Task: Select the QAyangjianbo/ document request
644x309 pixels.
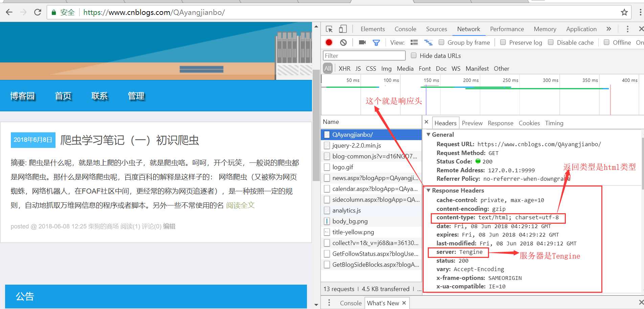Action: (x=371, y=135)
